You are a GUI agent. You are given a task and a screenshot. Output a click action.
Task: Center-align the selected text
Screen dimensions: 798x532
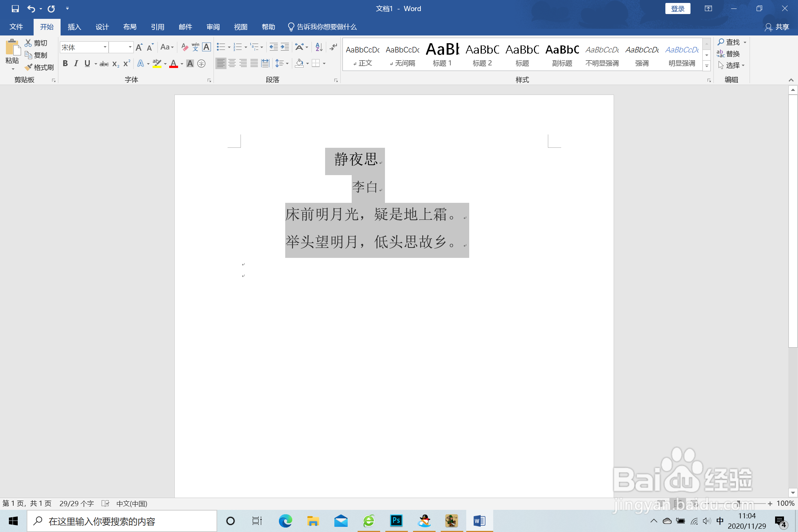click(x=232, y=64)
